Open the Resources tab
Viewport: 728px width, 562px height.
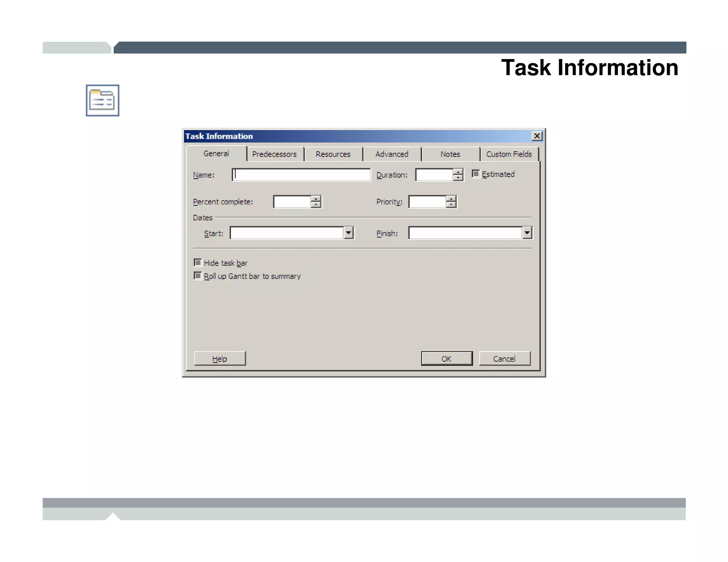coord(333,154)
